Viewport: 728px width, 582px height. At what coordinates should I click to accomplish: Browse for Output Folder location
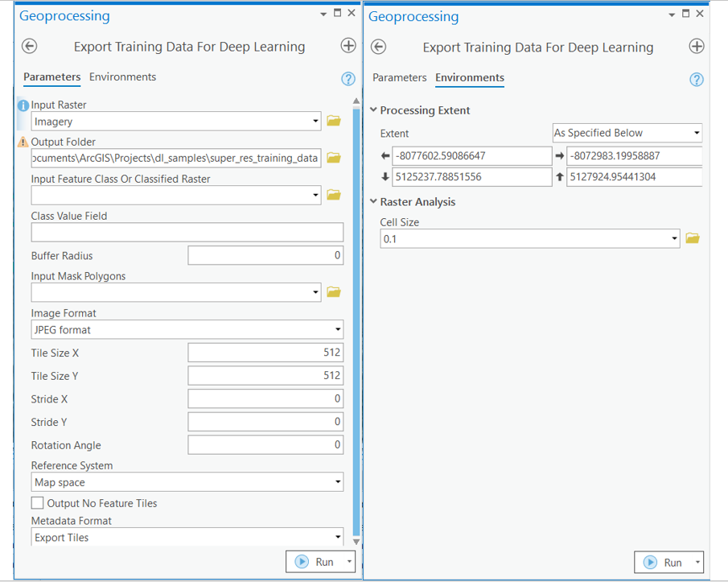click(x=334, y=159)
